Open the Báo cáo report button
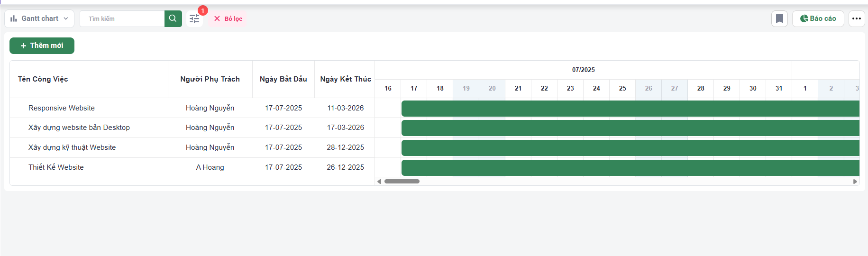 (818, 18)
